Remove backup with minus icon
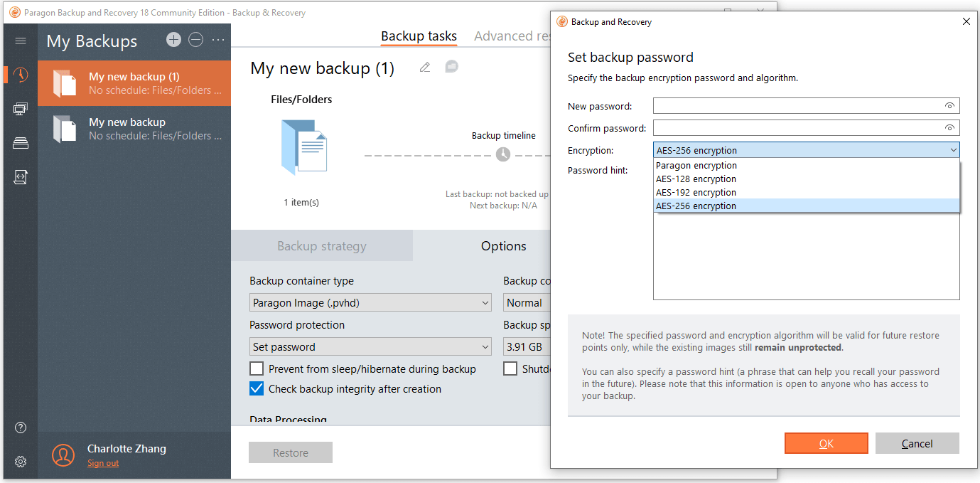This screenshot has height=483, width=980. pyautogui.click(x=196, y=40)
